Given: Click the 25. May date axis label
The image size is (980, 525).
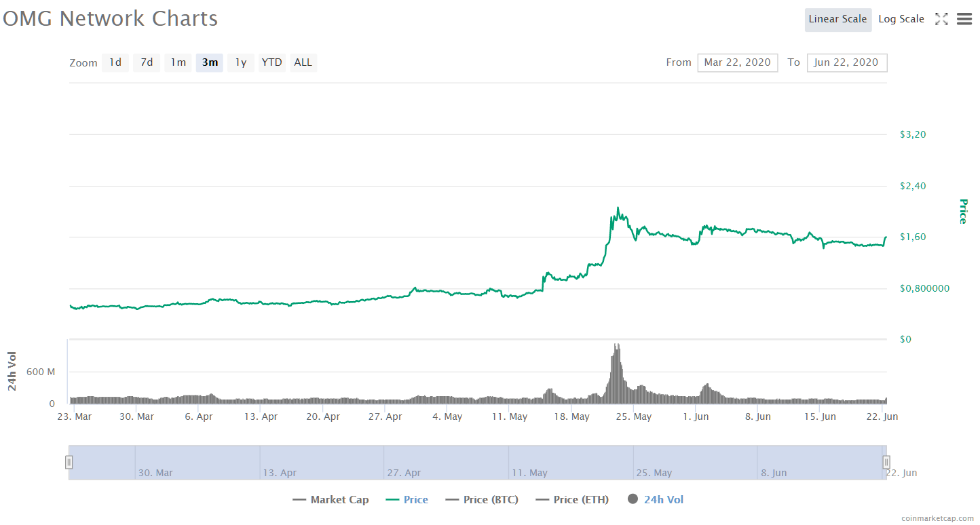Looking at the screenshot, I should 634,416.
